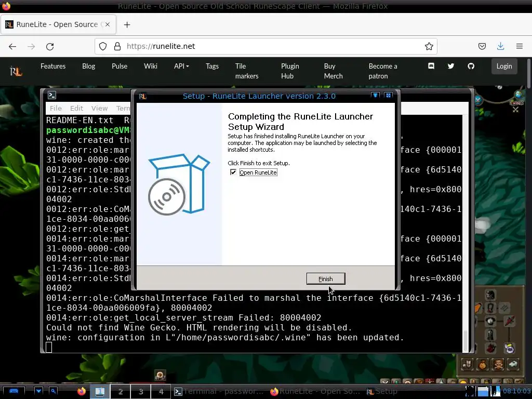
Task: Open the Become a patron link
Action: click(383, 71)
